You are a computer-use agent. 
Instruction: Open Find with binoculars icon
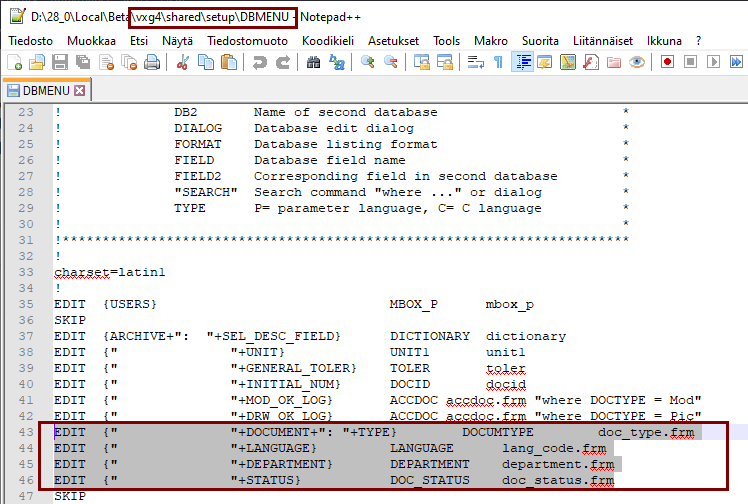[x=313, y=62]
